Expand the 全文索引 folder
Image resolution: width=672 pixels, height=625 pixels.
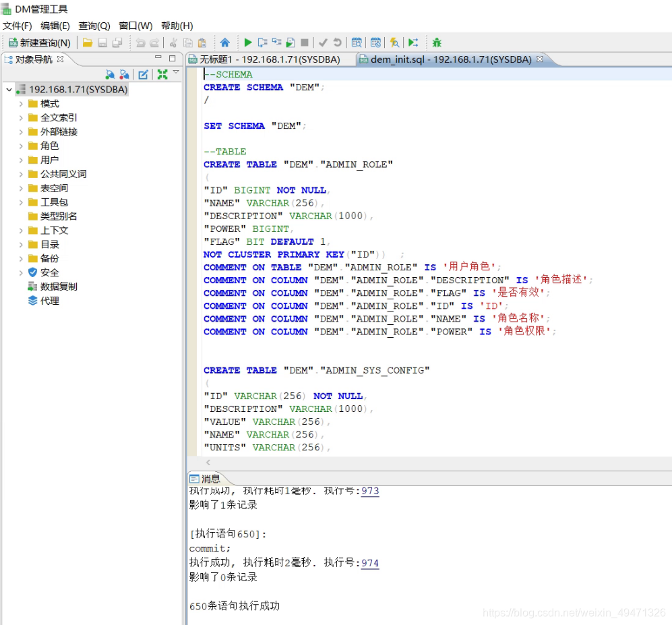point(21,118)
